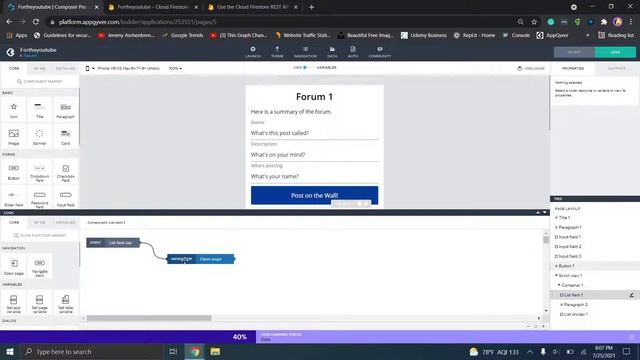Select the Set data variable function
Viewport: 640px width, 360px height.
(65, 303)
